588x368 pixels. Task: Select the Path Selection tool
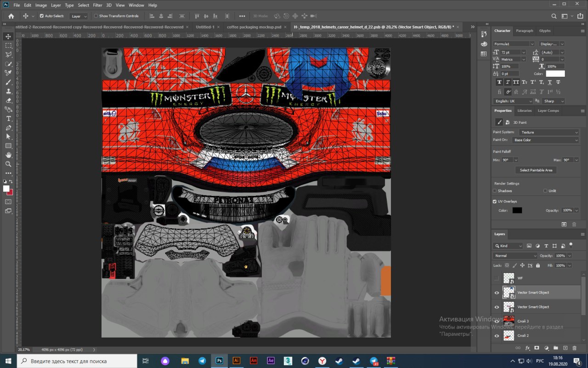pyautogui.click(x=8, y=136)
